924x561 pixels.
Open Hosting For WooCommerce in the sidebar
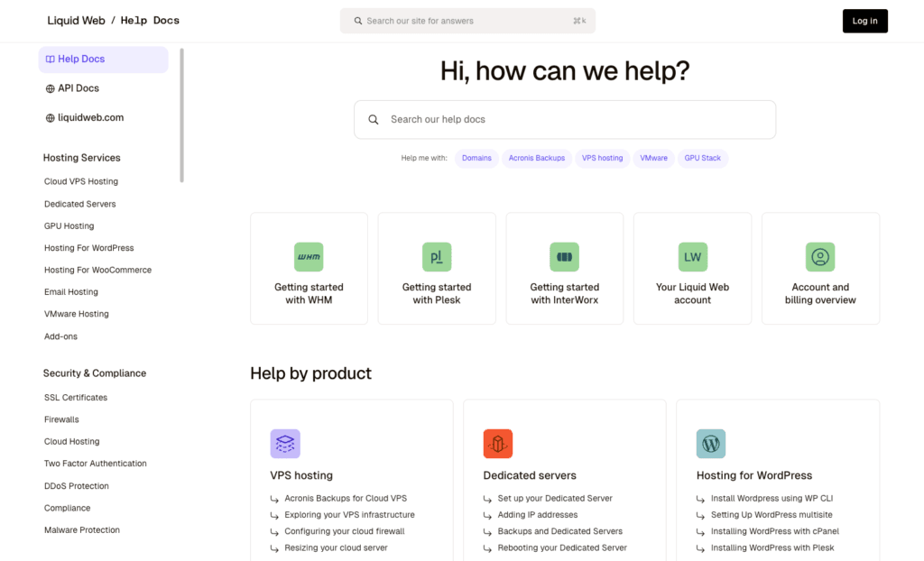(x=97, y=270)
